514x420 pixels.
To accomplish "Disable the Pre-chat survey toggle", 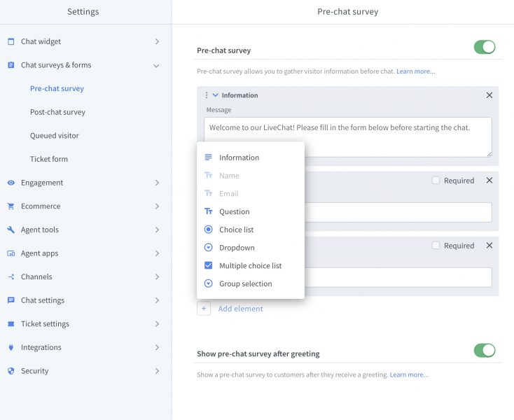I will 484,48.
